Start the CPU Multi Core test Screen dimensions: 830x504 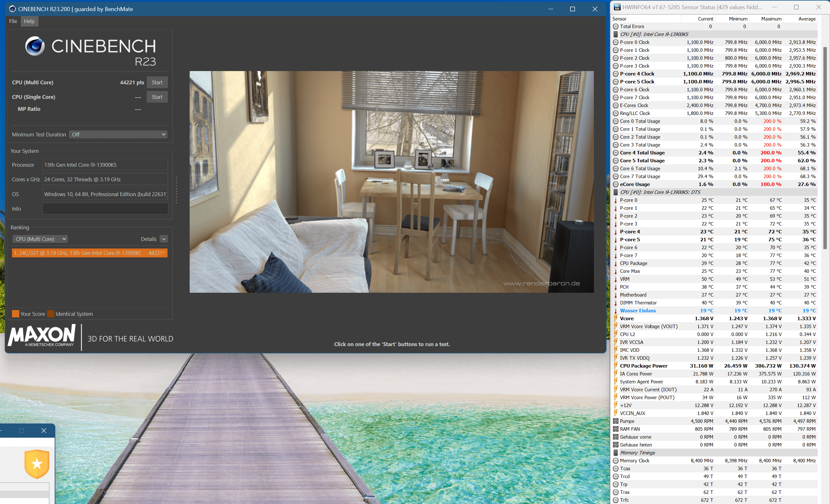[157, 82]
